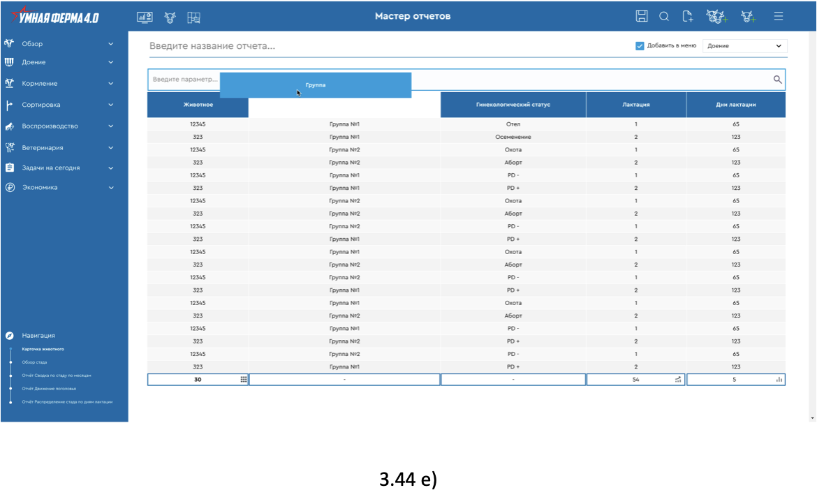The height and width of the screenshot is (504, 817).
Task: Open search via header magnifier icon
Action: [x=664, y=17]
